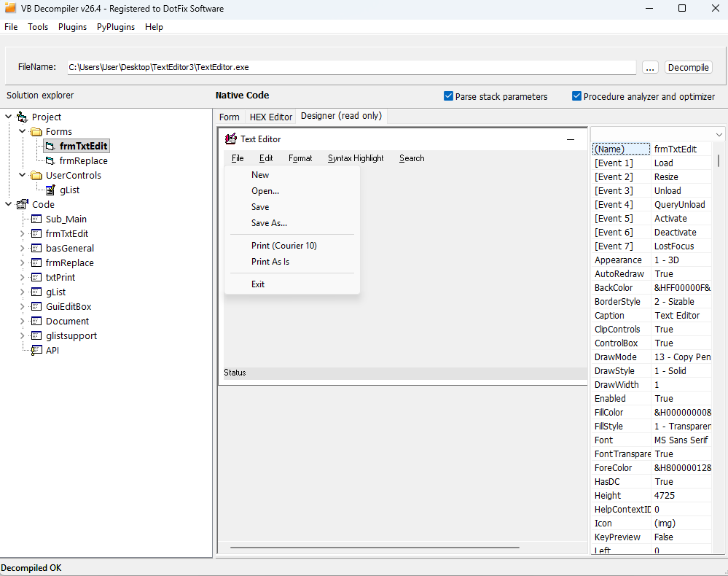Click the UserControls folder icon

coord(36,175)
